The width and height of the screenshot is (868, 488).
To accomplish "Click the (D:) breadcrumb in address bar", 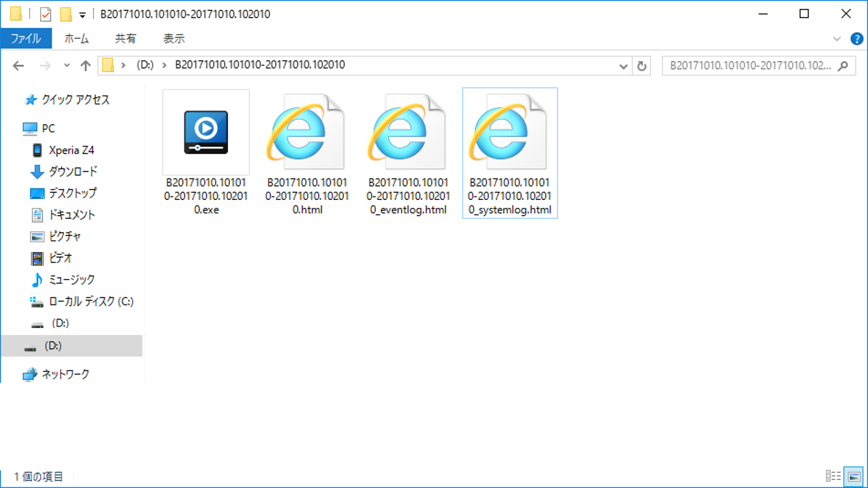I will click(146, 65).
